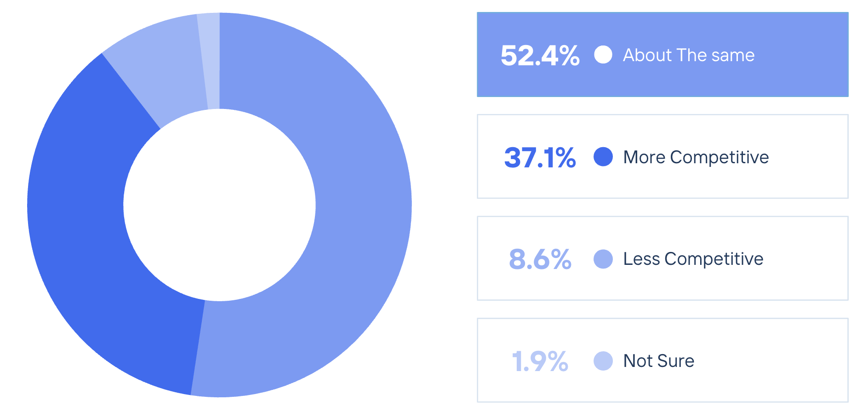868x412 pixels.
Task: Click the Less Competitive label
Action: 693,259
